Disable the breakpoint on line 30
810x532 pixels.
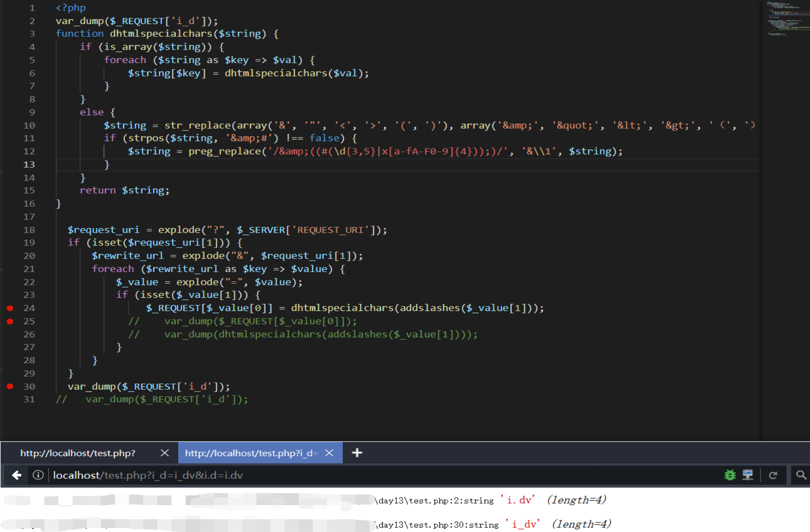10,386
